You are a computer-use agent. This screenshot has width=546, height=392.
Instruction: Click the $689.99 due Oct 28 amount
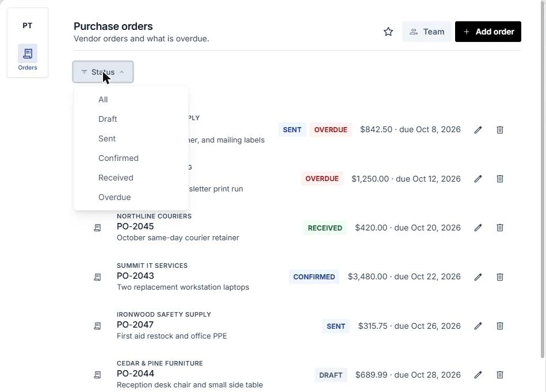point(408,375)
